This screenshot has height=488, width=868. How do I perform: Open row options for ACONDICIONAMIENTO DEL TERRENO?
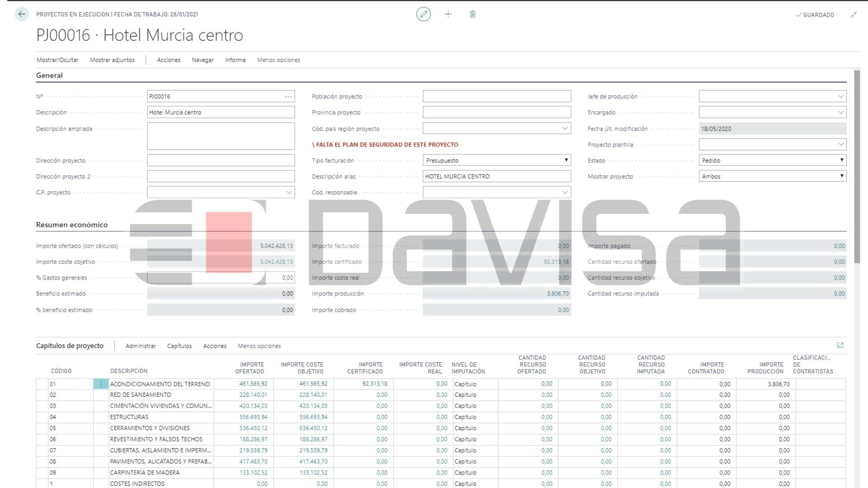101,384
